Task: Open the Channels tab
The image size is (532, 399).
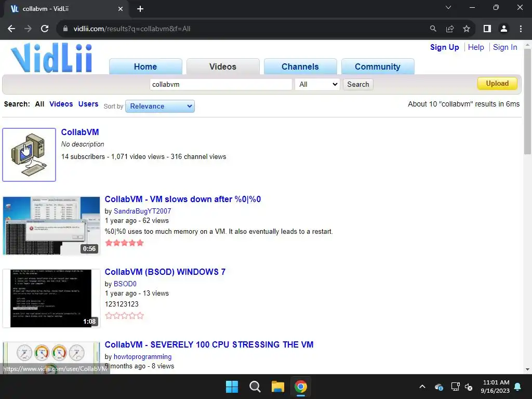Action: point(300,66)
